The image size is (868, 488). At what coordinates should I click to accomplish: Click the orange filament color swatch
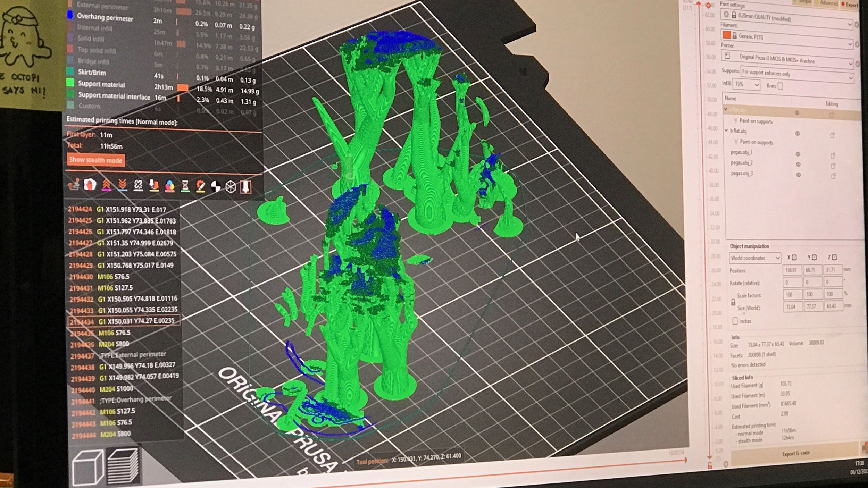click(726, 35)
